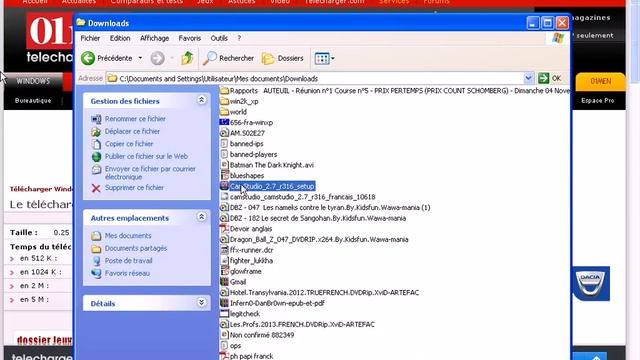Open the Favoris menu

tap(190, 38)
